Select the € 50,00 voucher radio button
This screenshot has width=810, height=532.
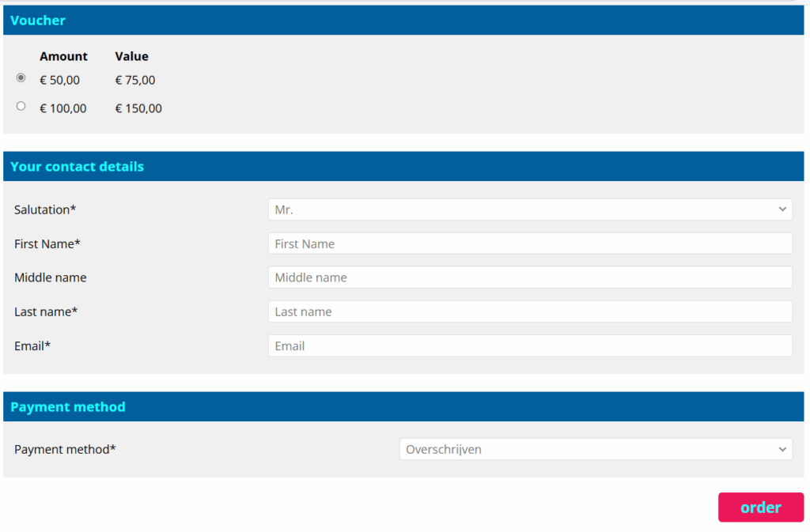pyautogui.click(x=21, y=78)
